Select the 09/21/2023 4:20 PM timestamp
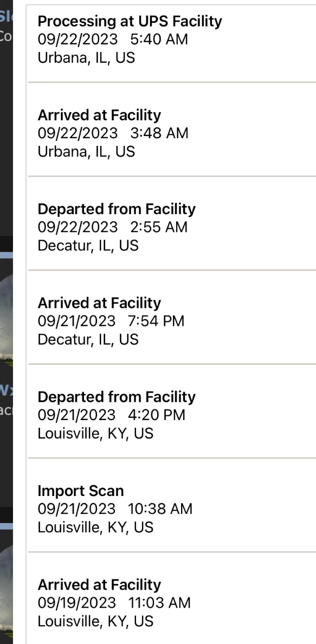 [x=111, y=415]
